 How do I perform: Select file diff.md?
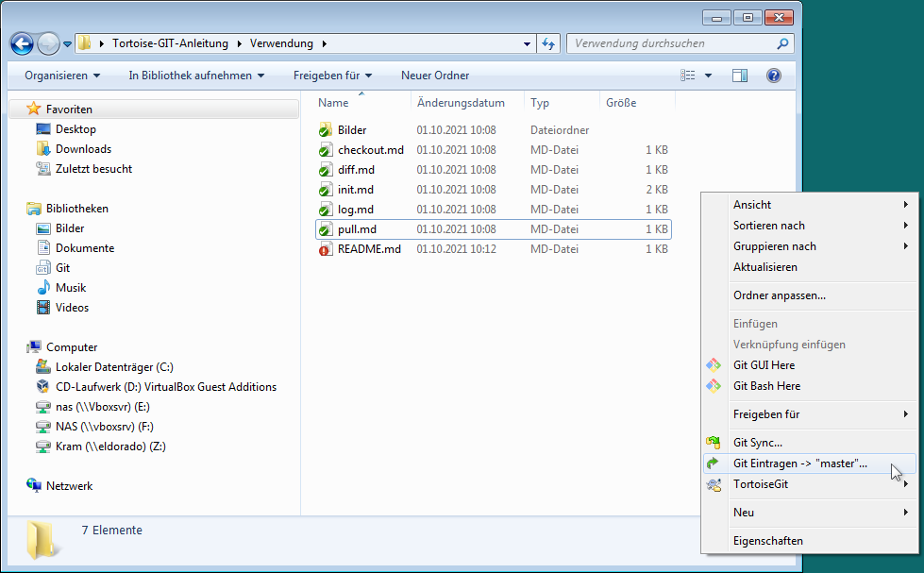click(x=356, y=170)
